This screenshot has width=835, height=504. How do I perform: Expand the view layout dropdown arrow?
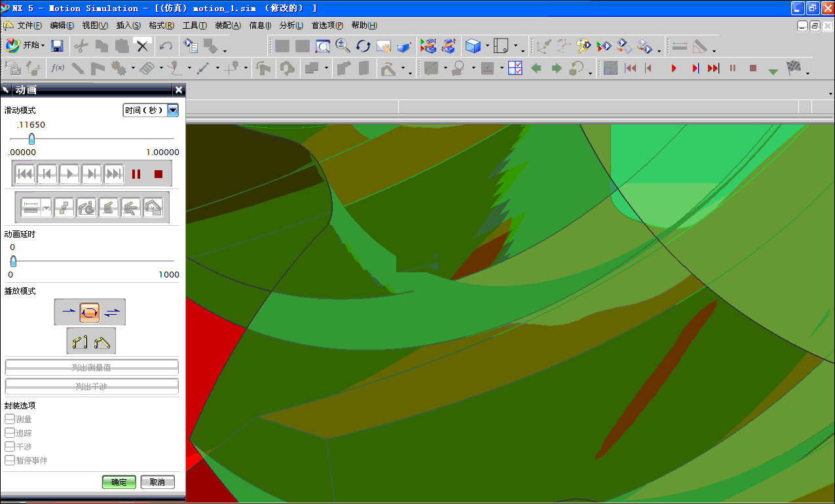click(x=516, y=47)
